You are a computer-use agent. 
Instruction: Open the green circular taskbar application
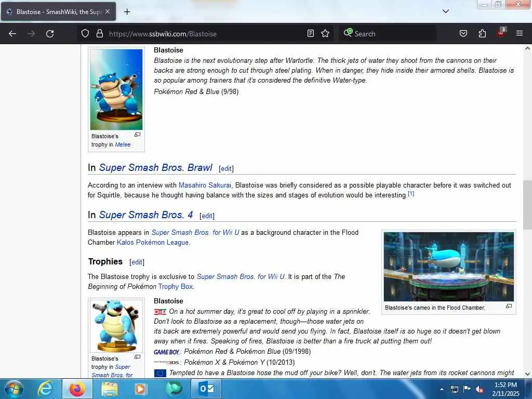point(174,389)
